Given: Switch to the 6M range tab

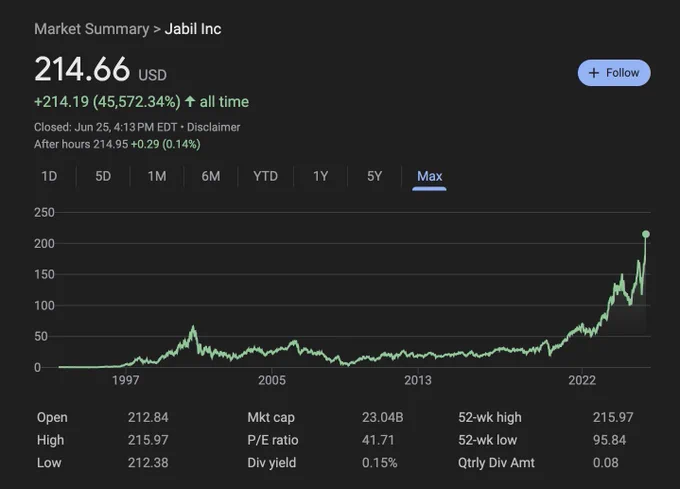Looking at the screenshot, I should 211,176.
